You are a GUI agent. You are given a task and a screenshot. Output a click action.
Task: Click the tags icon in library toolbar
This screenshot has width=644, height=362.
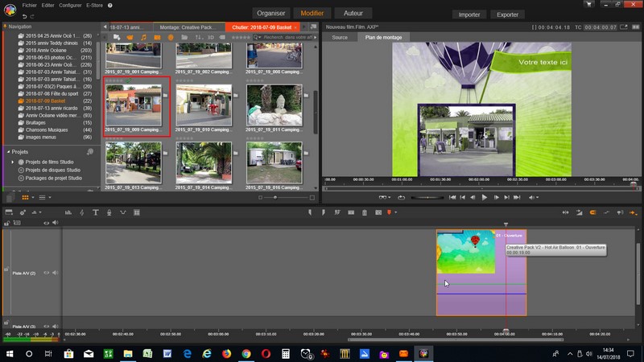pos(222,37)
